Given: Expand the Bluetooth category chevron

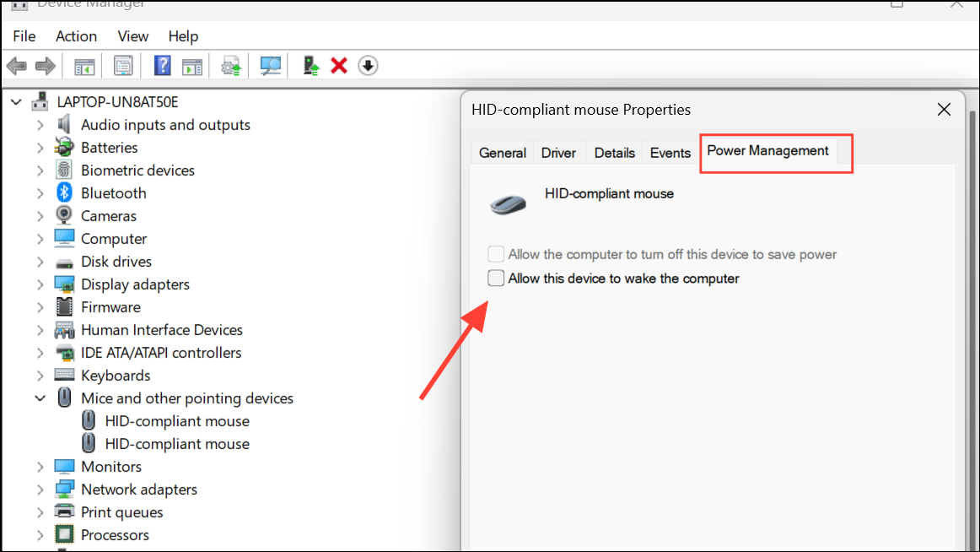Looking at the screenshot, I should click(x=40, y=193).
